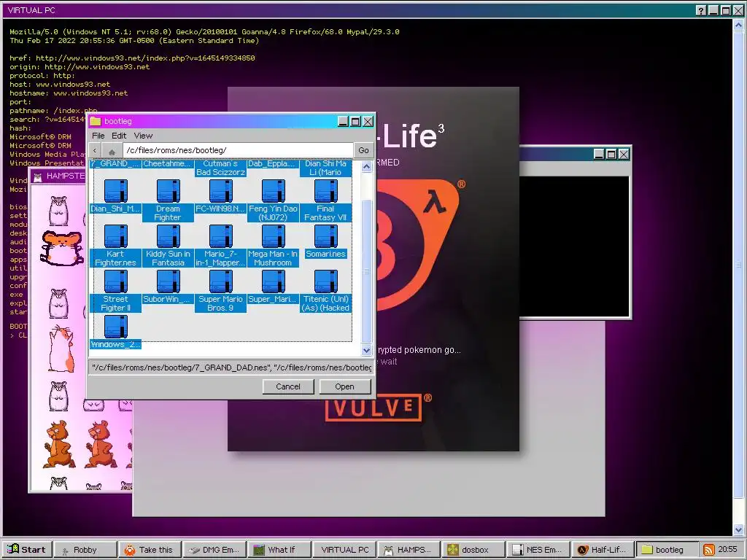Select the Super_Mari... file icon
The image size is (747, 560).
[x=273, y=281]
